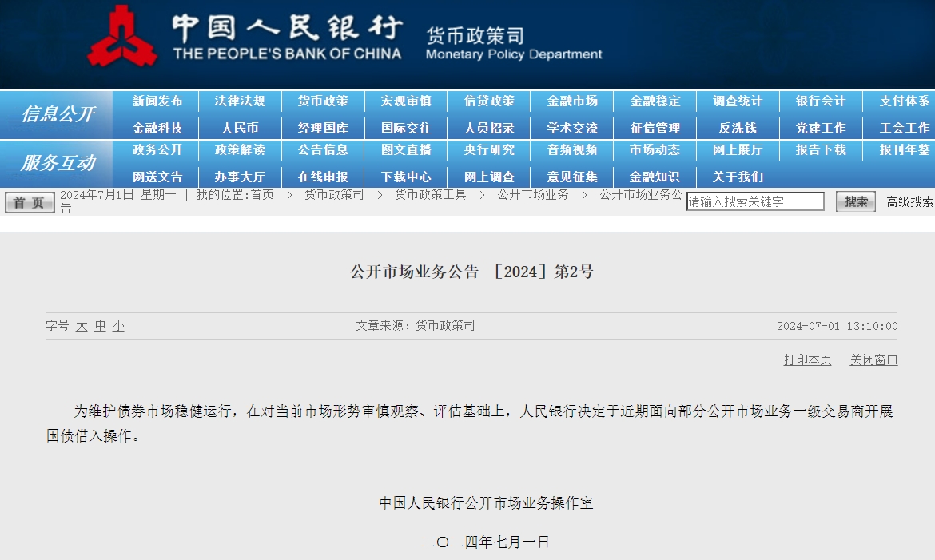The width and height of the screenshot is (935, 560).
Task: Open 法律法规 menu item
Action: (240, 101)
